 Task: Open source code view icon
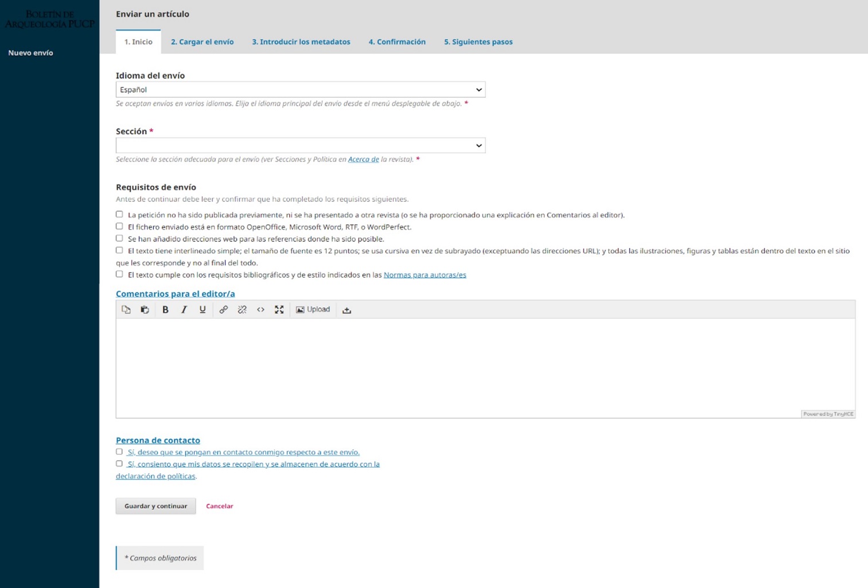click(x=260, y=310)
